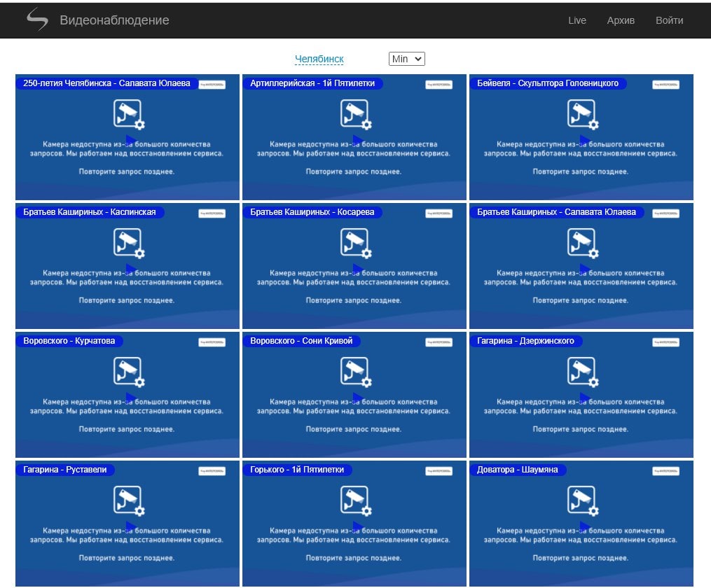Click camera icon in 250-летия Челябинска tile
711x588 pixels.
pos(129,115)
